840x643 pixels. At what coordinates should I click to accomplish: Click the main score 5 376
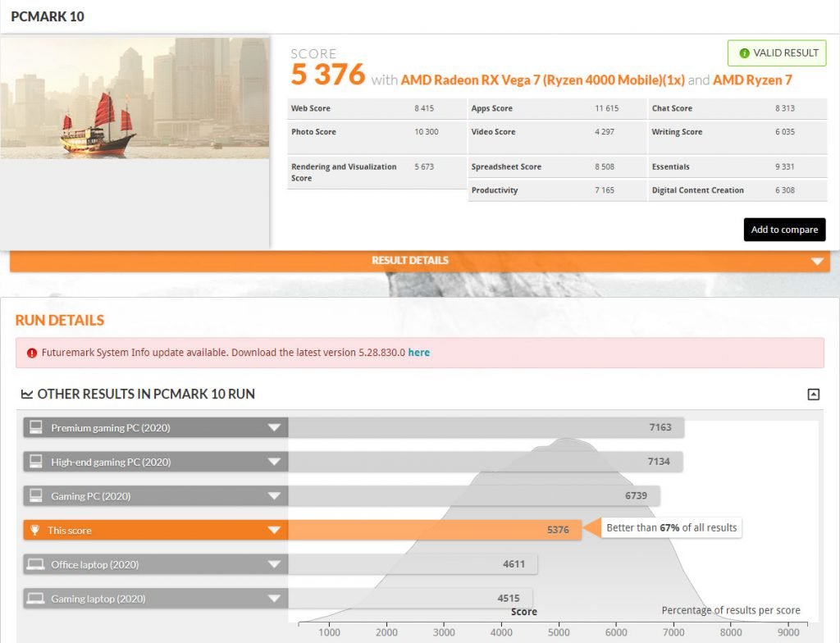click(328, 74)
